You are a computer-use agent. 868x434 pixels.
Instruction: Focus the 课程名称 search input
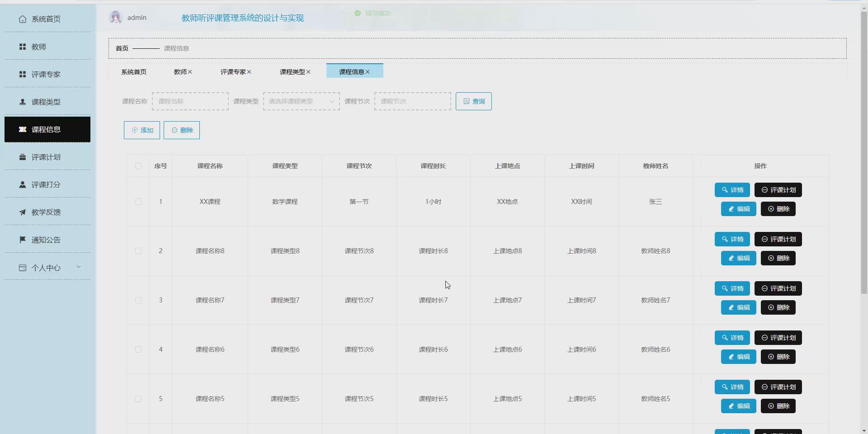coord(190,101)
